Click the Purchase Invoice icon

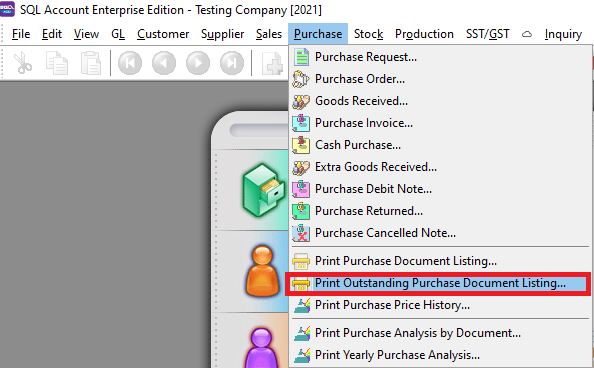[x=301, y=123]
